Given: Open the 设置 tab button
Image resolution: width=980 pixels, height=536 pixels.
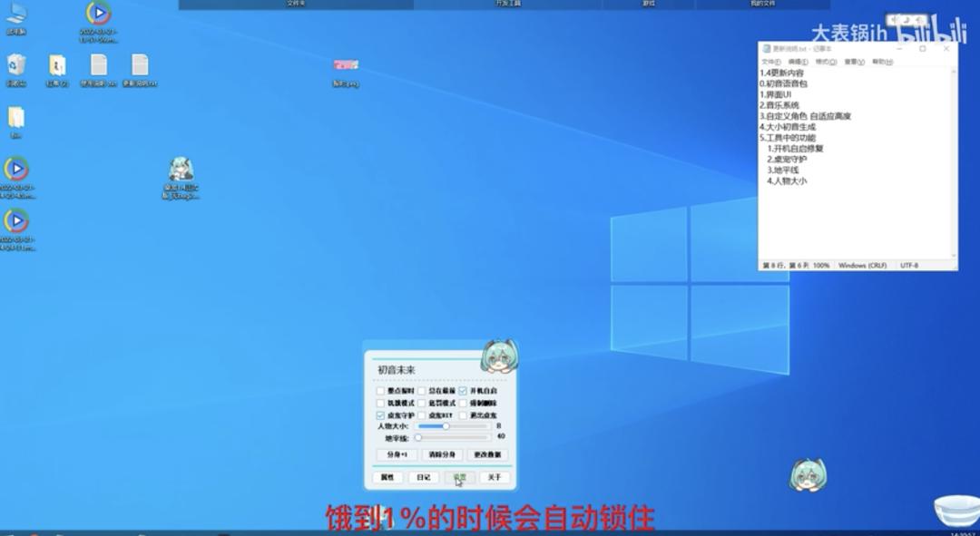Looking at the screenshot, I should tap(459, 477).
